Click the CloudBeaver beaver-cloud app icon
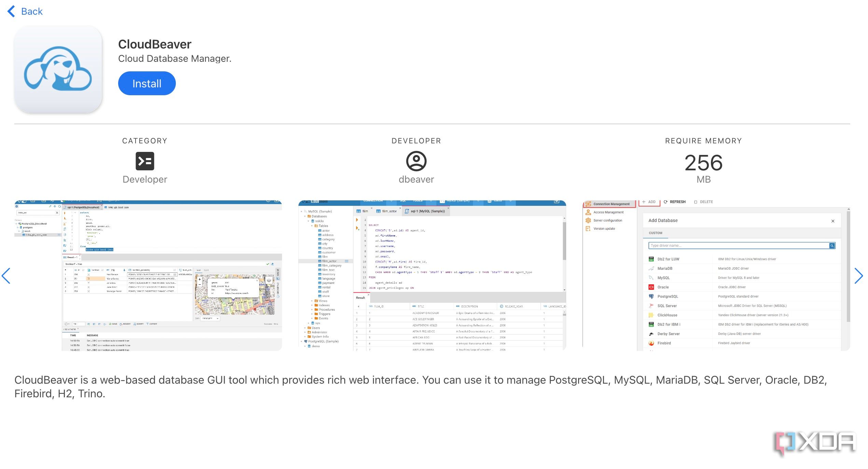This screenshot has width=868, height=469. pyautogui.click(x=58, y=69)
